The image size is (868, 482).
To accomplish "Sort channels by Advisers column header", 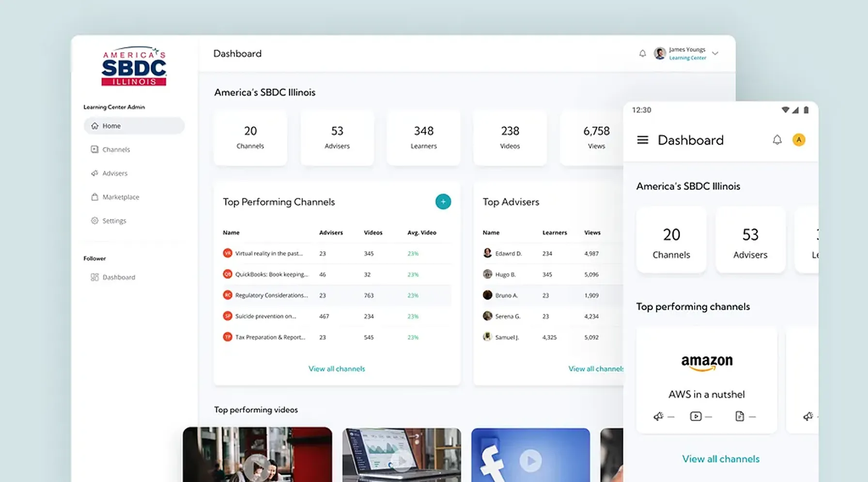I will point(331,233).
